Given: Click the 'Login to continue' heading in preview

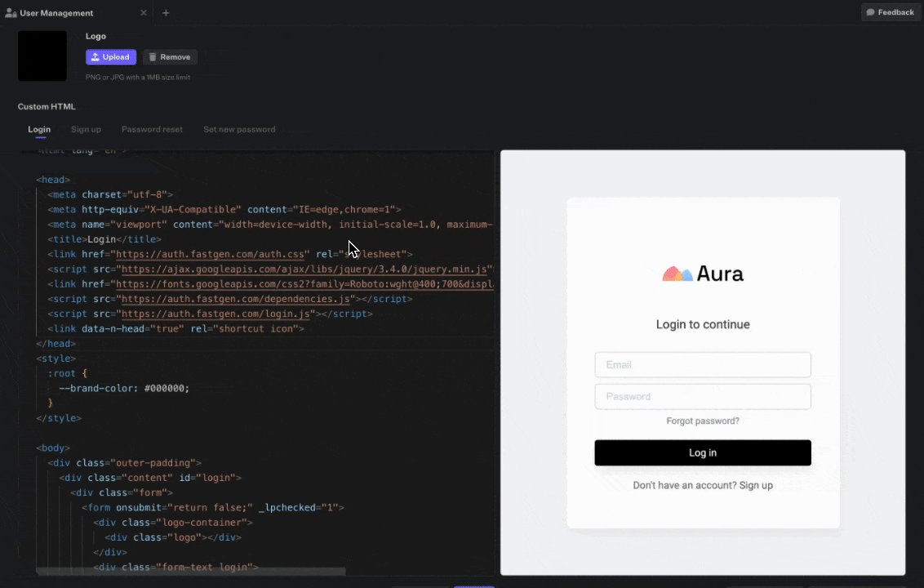Looking at the screenshot, I should coord(703,324).
